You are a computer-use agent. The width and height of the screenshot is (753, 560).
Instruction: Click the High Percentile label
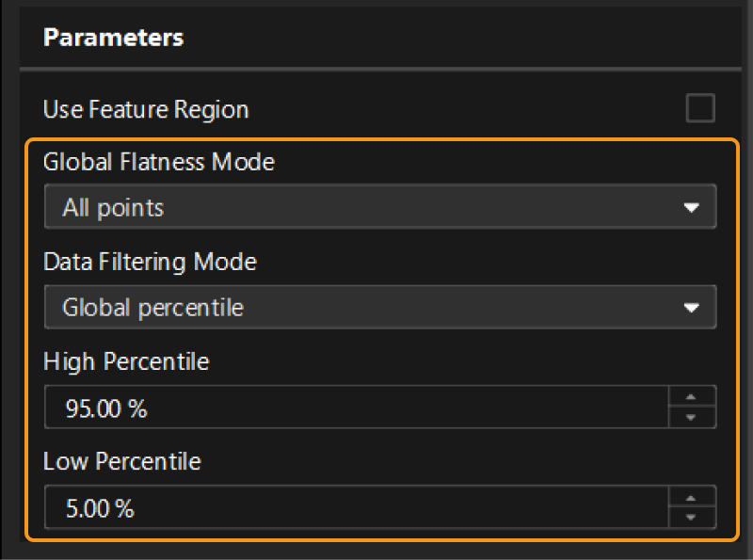pyautogui.click(x=126, y=361)
